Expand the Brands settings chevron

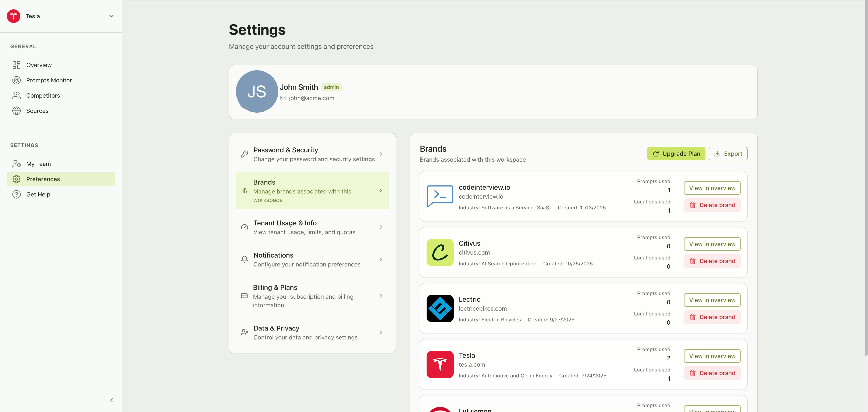tap(381, 191)
